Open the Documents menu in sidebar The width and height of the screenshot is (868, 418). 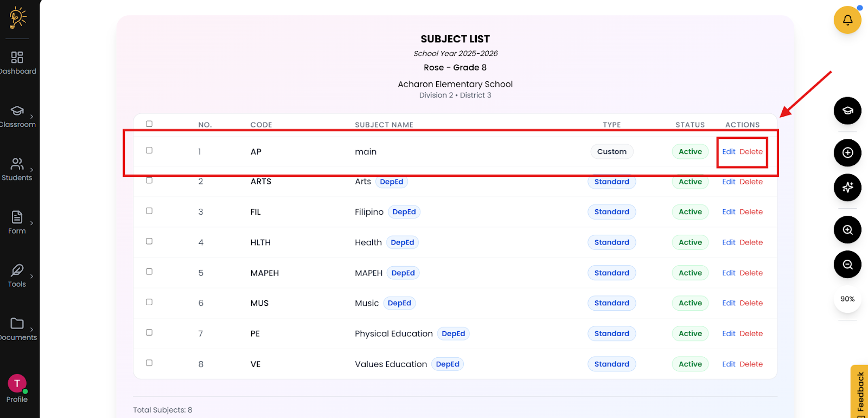[x=17, y=329]
